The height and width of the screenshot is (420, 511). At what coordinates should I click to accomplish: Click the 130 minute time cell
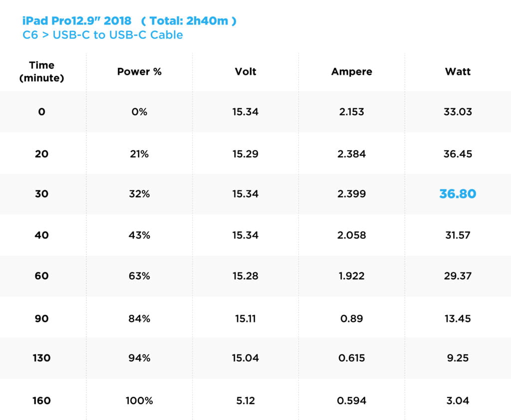41,358
